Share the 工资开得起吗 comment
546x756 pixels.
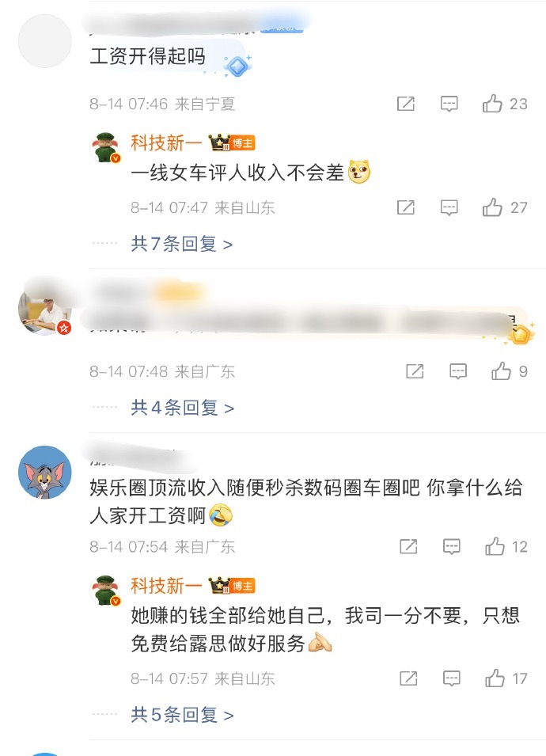pos(405,104)
